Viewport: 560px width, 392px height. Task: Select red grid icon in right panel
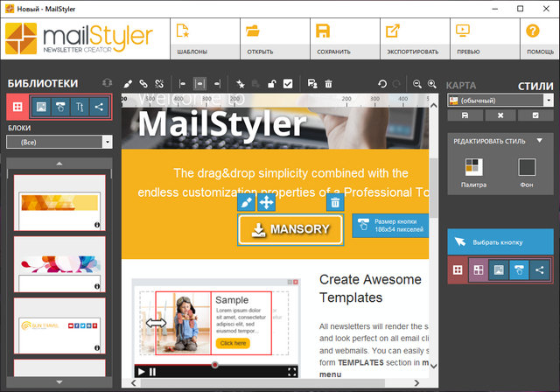[x=458, y=269]
